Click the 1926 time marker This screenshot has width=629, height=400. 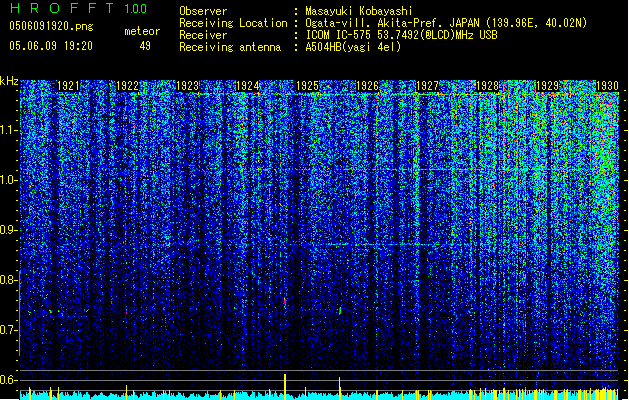tap(367, 86)
